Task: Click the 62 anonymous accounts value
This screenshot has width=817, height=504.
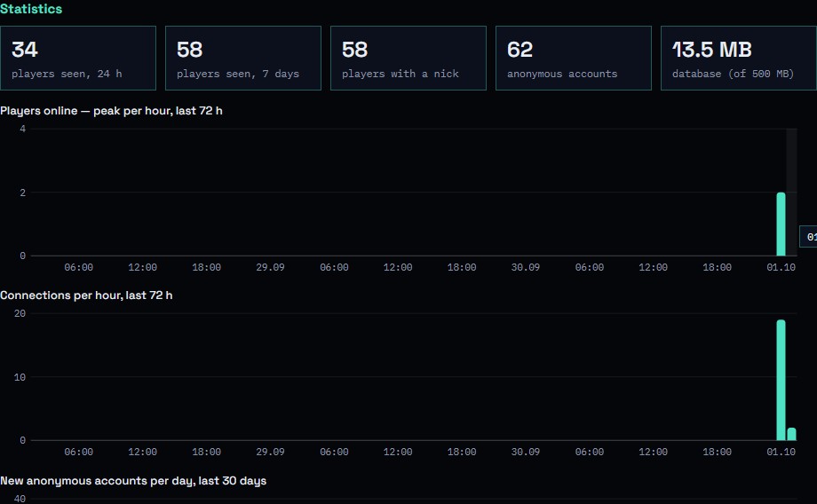Action: pyautogui.click(x=520, y=50)
